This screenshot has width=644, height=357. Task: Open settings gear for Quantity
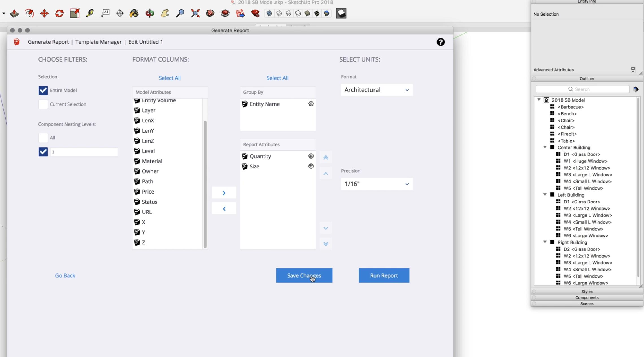(x=311, y=156)
